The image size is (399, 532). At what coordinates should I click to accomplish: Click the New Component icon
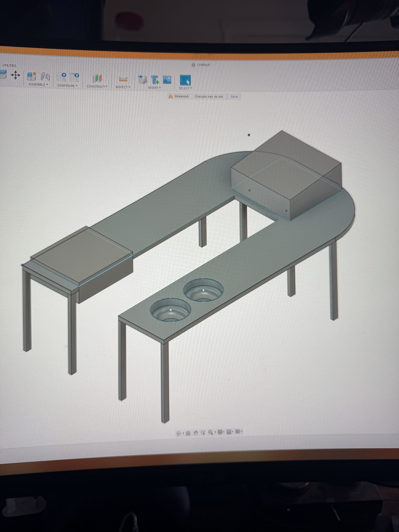[x=32, y=76]
